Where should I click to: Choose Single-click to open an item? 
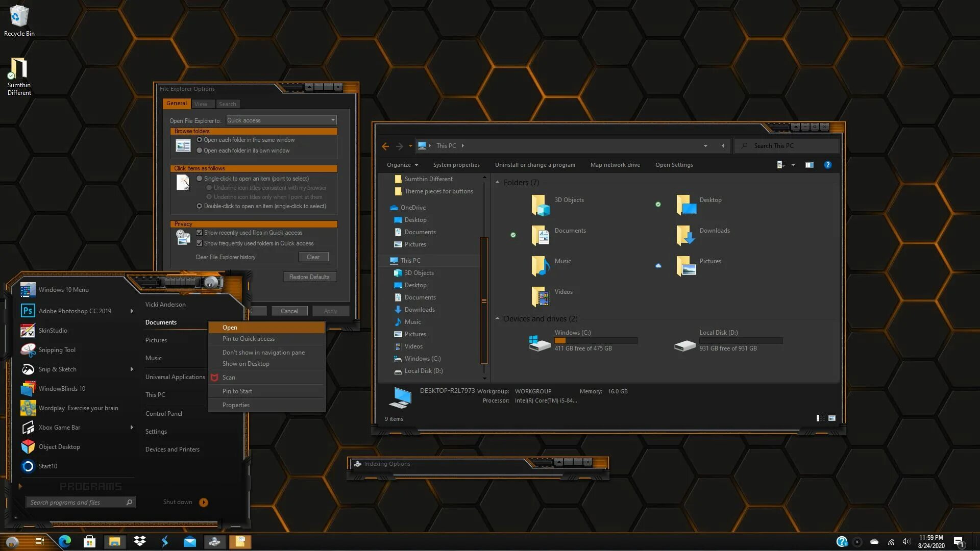[x=200, y=179]
